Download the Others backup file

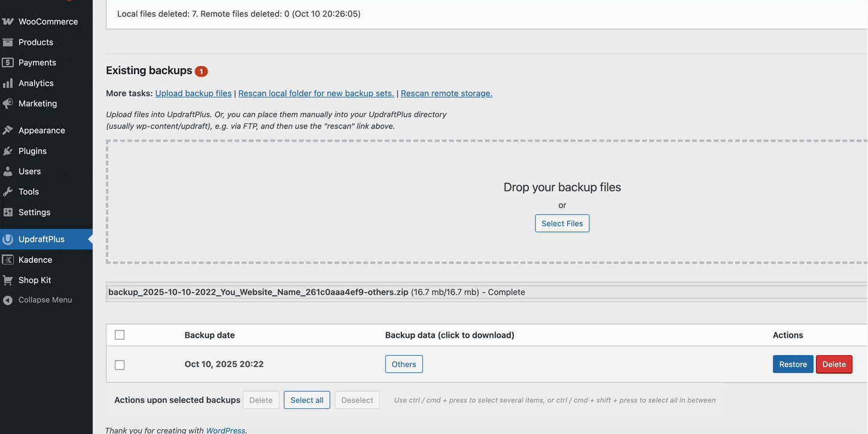(403, 364)
